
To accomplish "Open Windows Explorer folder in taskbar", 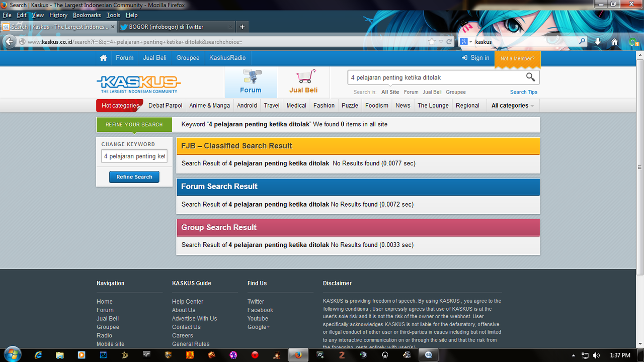I will [60, 355].
